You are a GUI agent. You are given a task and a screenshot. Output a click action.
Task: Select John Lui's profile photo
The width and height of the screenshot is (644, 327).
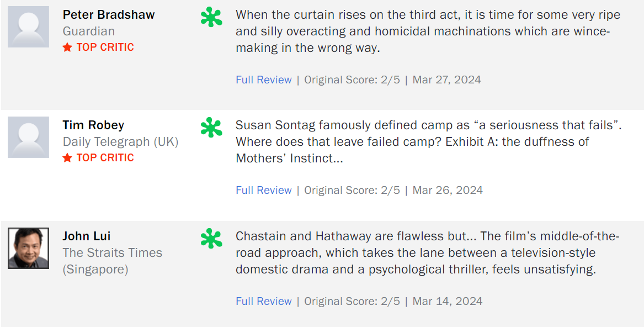pos(28,248)
